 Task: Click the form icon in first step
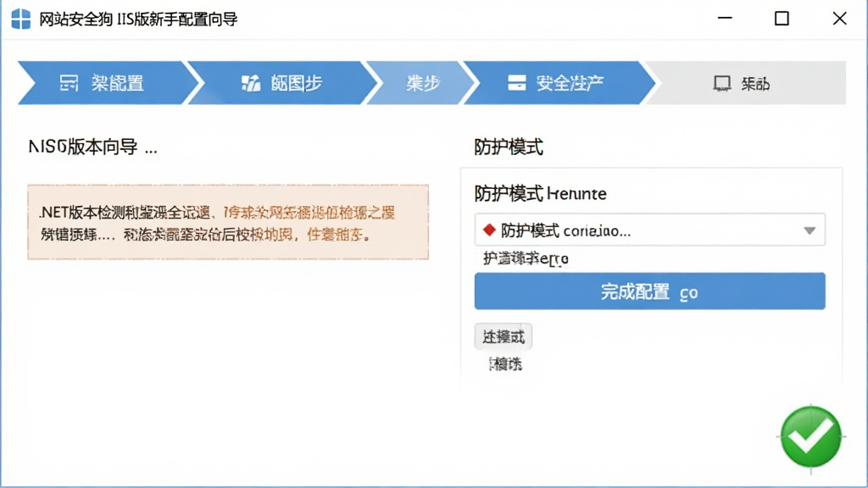(x=69, y=83)
